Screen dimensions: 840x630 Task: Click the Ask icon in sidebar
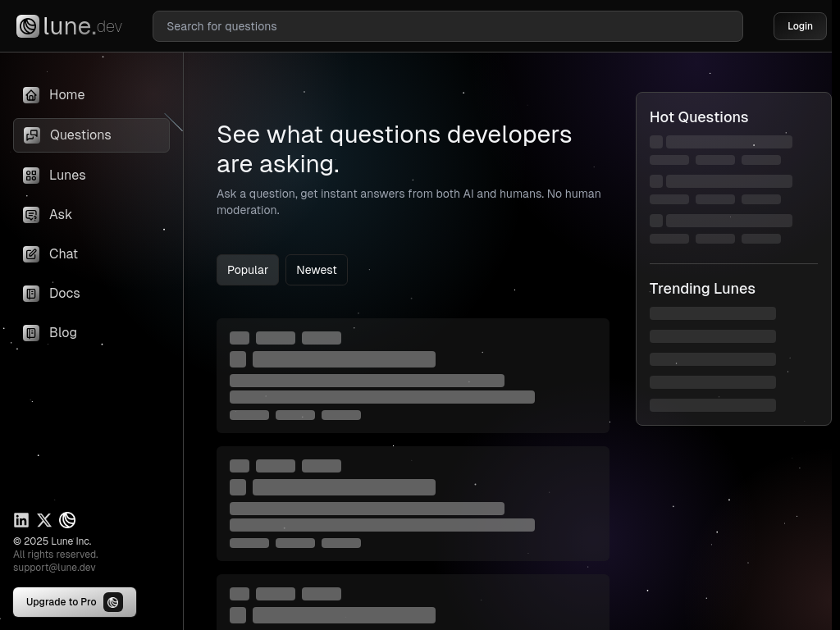31,215
